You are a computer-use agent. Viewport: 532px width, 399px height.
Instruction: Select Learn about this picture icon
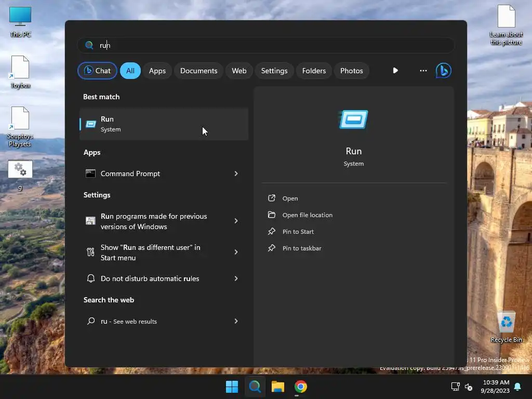coord(506,25)
